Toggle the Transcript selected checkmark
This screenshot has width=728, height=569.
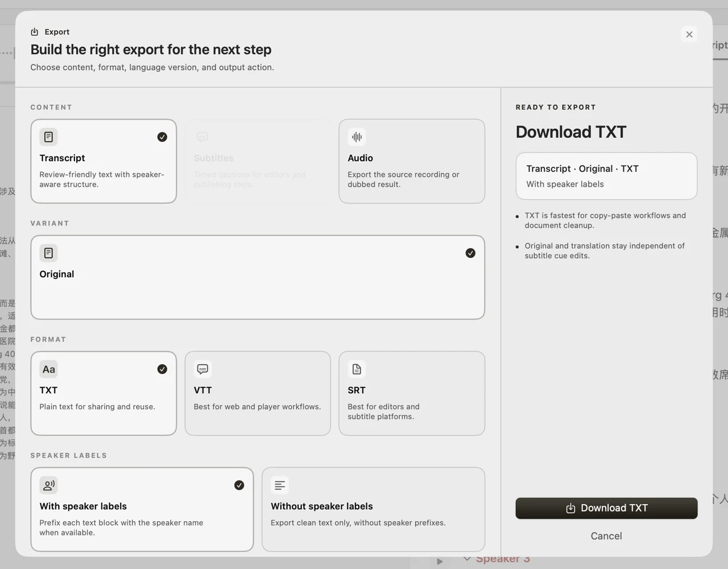(x=162, y=137)
